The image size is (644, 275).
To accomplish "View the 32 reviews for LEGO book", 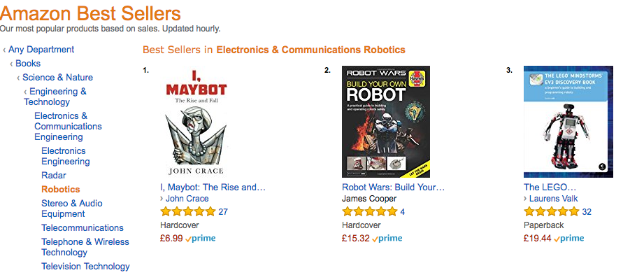I will (x=587, y=212).
